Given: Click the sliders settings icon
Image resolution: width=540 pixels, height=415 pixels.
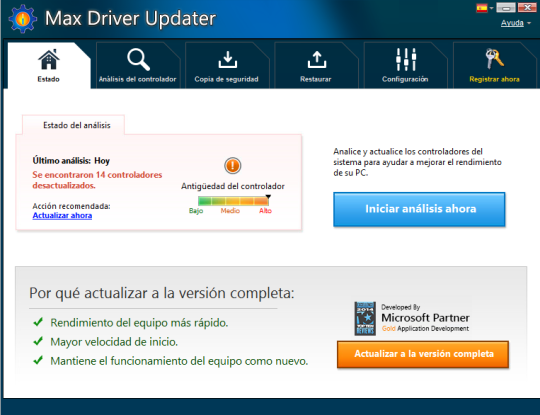Looking at the screenshot, I should point(406,60).
